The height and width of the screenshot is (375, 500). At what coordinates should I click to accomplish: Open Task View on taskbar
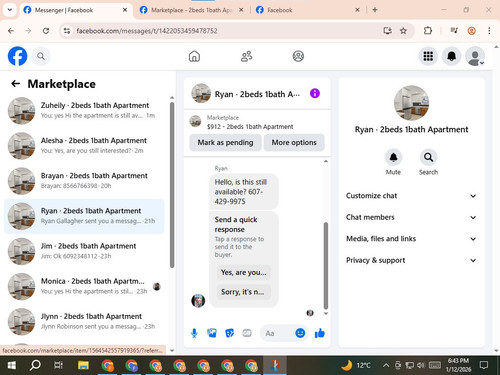click(58, 365)
